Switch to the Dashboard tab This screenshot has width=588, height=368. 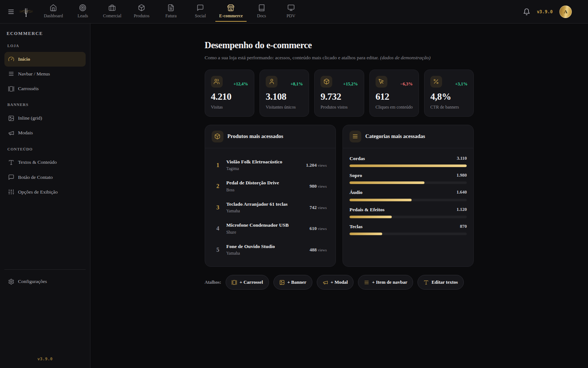[53, 11]
